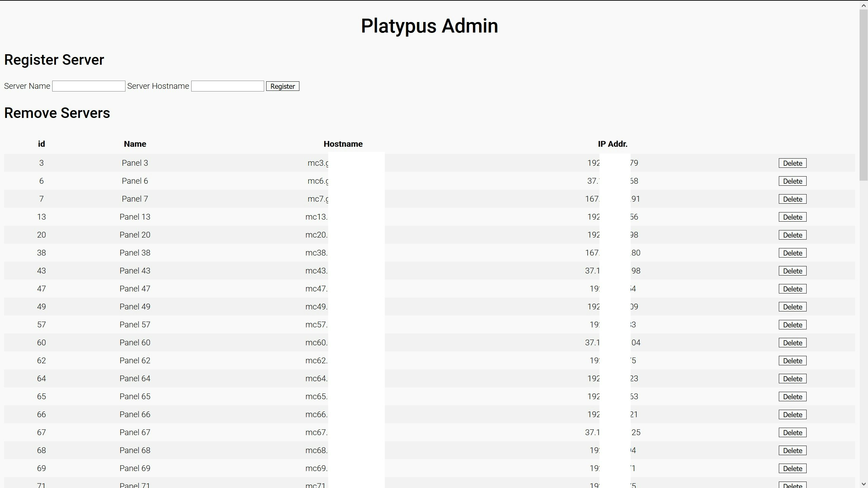The height and width of the screenshot is (488, 868).
Task: Delete the server Panel 43
Action: tap(792, 270)
